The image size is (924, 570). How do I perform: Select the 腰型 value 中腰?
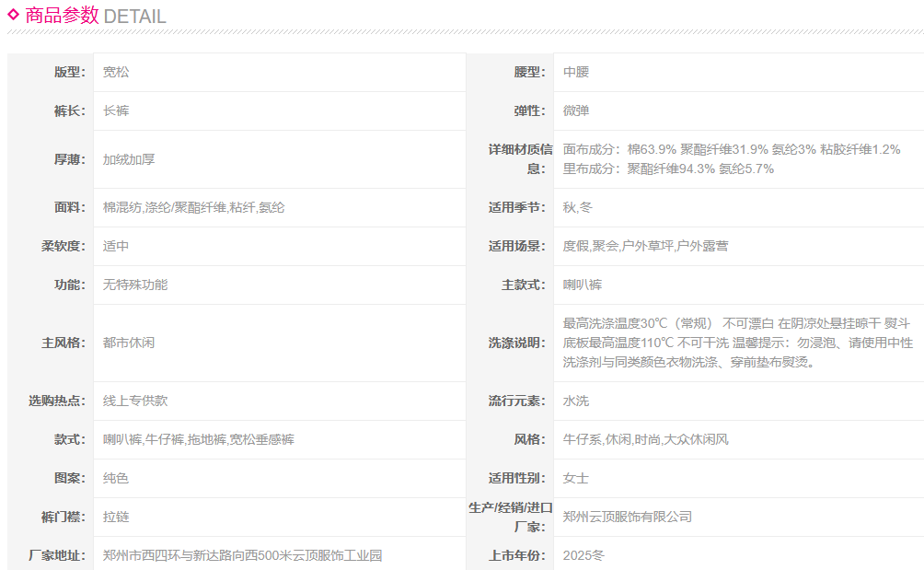click(x=576, y=72)
